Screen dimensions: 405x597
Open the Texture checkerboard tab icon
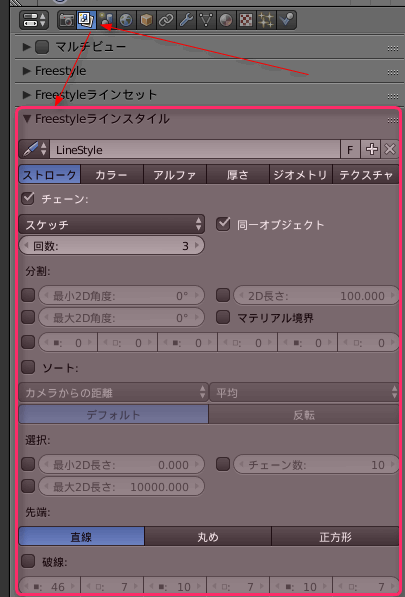245,20
